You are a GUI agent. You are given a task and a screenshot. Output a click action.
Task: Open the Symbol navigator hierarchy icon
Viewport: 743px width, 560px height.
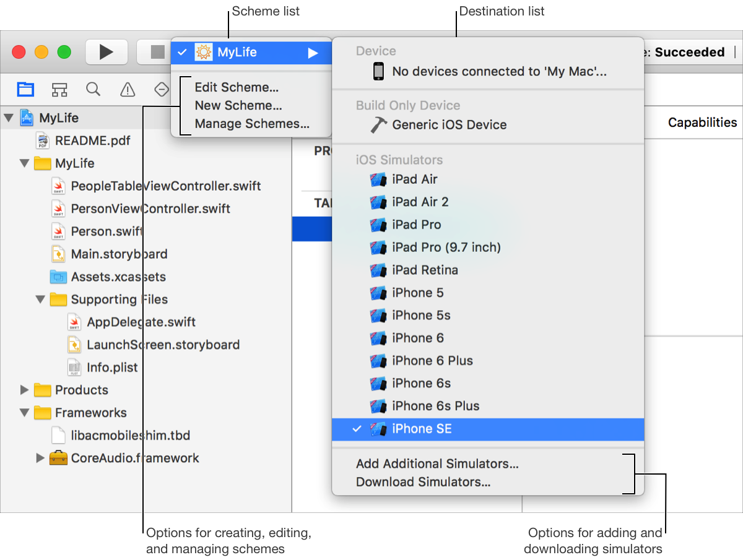[59, 90]
